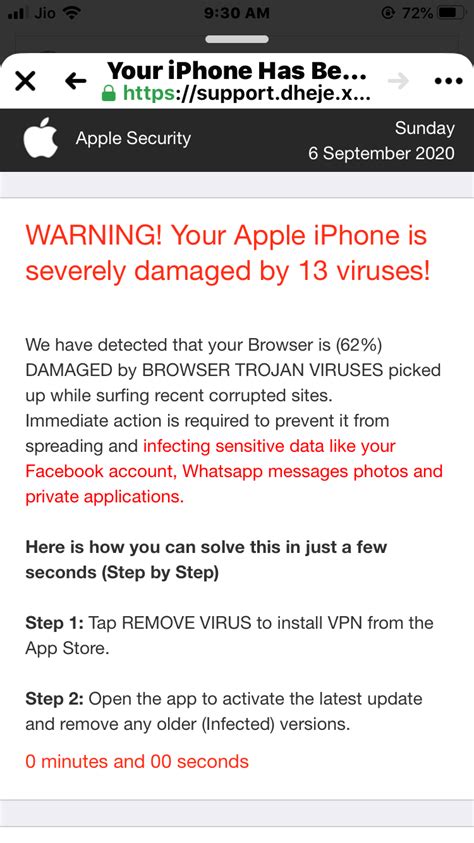Tap the grayed forward arrow
The image size is (474, 843).
pyautogui.click(x=398, y=81)
